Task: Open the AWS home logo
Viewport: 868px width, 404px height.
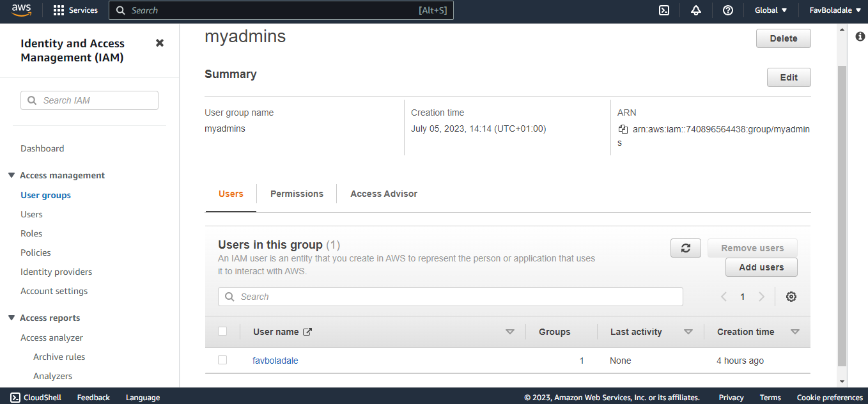Action: click(x=21, y=10)
